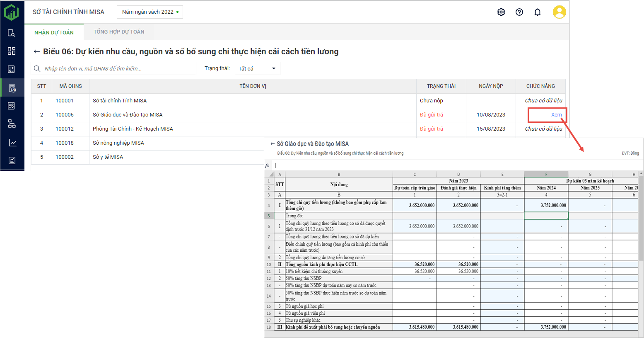Return from Sở Giáo dục và Đào tạo sheet
Image resolution: width=644 pixels, height=340 pixels.
tap(272, 144)
